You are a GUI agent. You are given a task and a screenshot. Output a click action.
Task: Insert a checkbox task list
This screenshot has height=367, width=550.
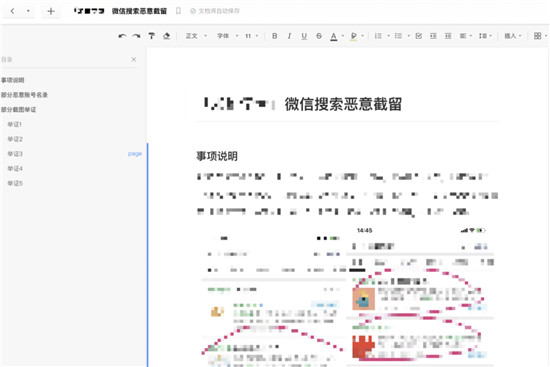418,36
